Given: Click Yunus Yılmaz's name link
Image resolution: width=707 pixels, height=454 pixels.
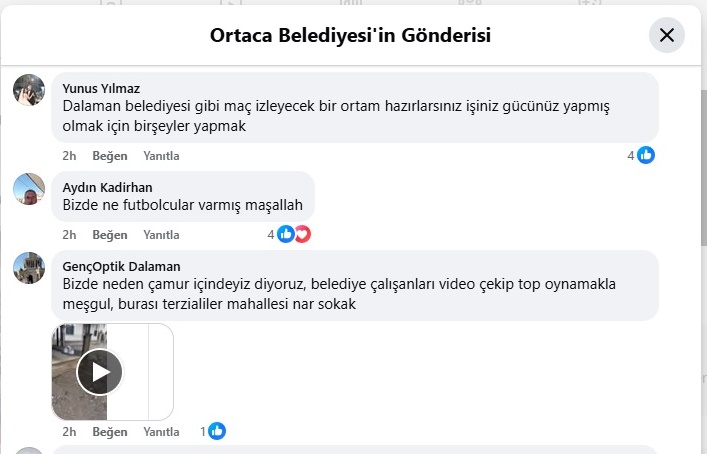Looking at the screenshot, I should [101, 88].
